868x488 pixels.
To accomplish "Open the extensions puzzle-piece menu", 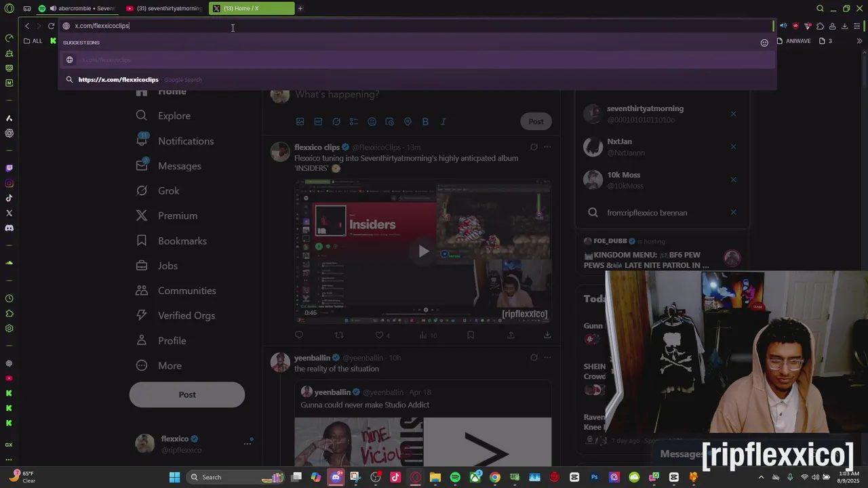I will [820, 26].
